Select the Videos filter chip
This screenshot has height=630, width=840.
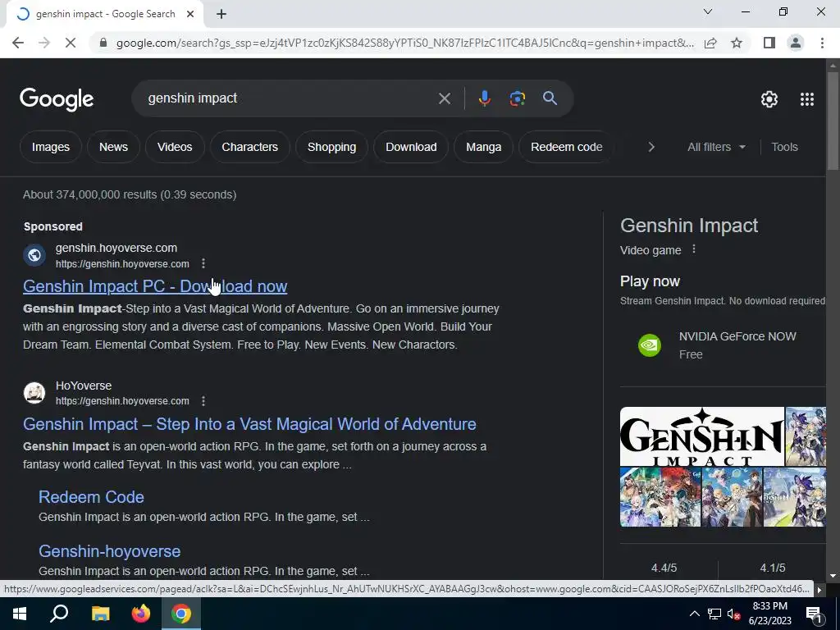pos(175,147)
